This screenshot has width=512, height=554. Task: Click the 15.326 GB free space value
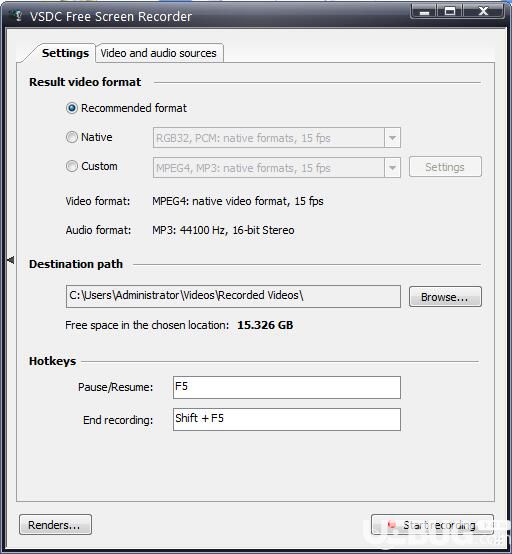(x=265, y=325)
